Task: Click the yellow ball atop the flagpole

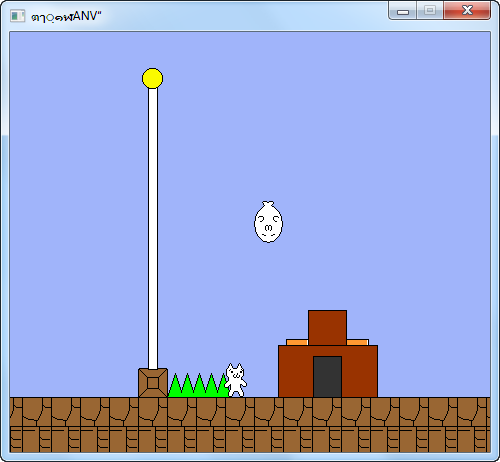Action: 152,78
